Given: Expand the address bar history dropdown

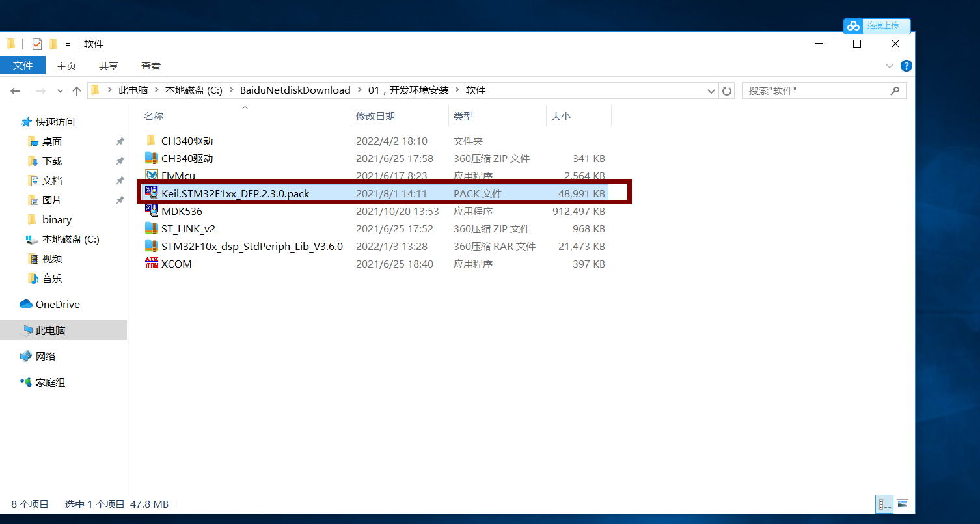Looking at the screenshot, I should point(711,91).
